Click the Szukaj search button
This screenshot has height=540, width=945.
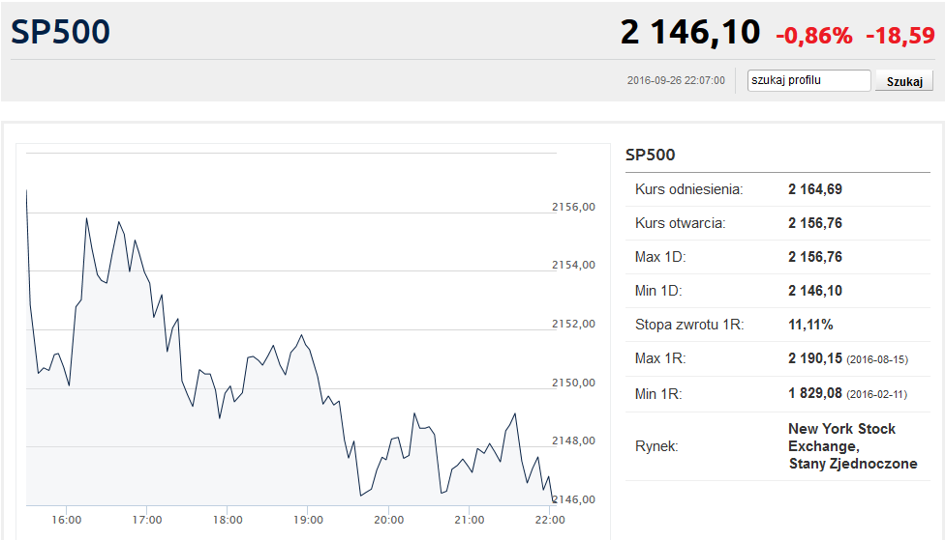click(x=904, y=81)
